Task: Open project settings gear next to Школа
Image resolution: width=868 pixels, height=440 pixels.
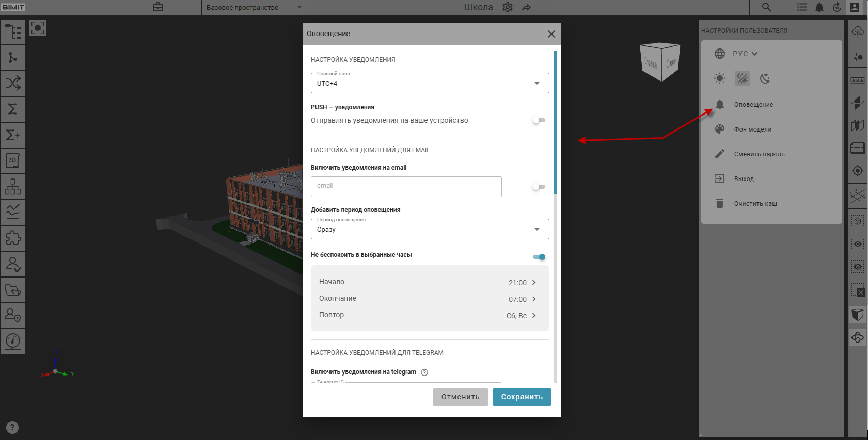Action: pyautogui.click(x=508, y=7)
